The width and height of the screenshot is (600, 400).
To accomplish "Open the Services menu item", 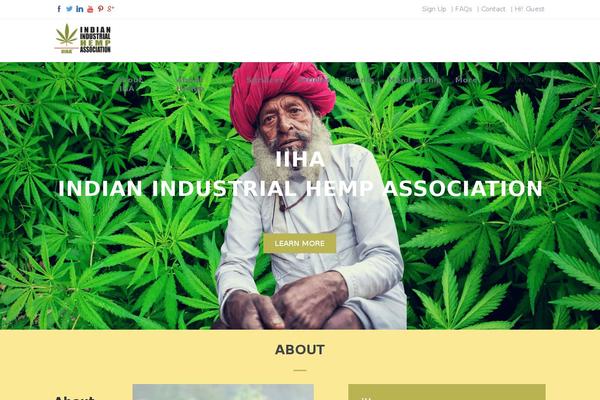I will [265, 80].
